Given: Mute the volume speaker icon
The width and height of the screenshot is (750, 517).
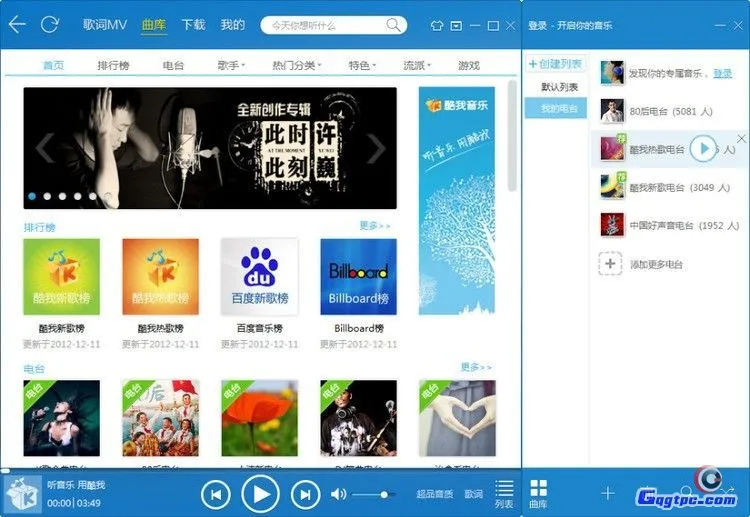Looking at the screenshot, I should pyautogui.click(x=338, y=494).
